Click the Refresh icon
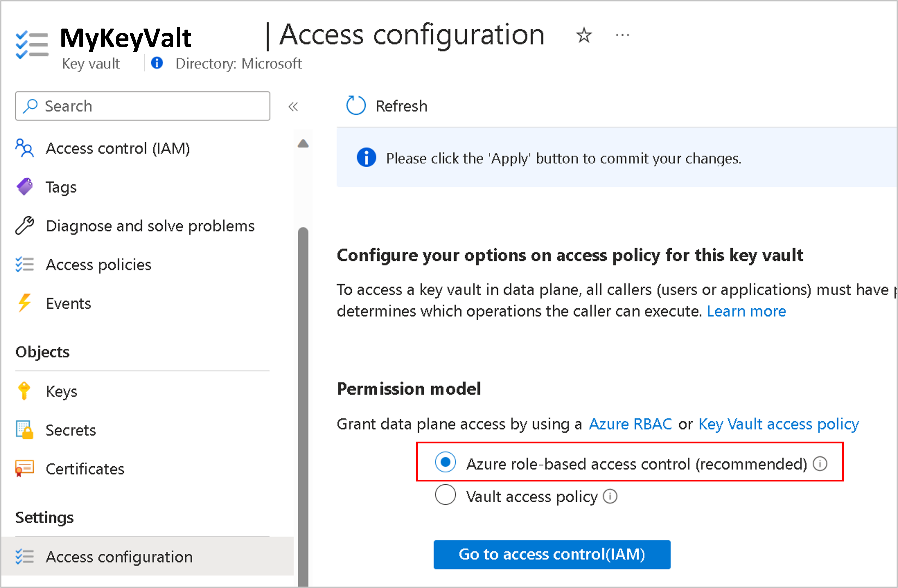 [x=356, y=106]
